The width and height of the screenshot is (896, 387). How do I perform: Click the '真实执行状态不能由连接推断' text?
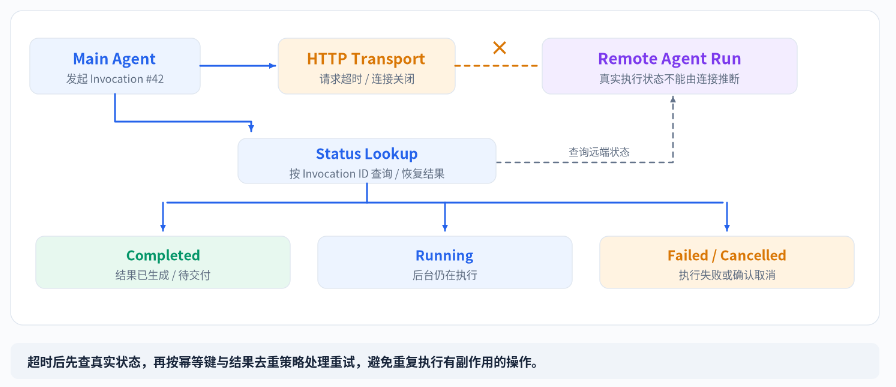(x=669, y=79)
